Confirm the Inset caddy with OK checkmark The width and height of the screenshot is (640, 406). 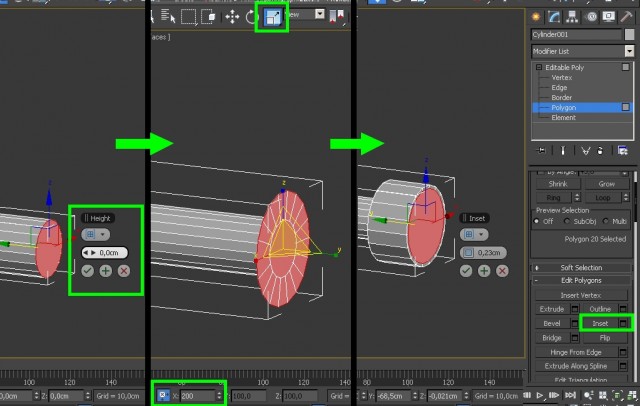466,271
